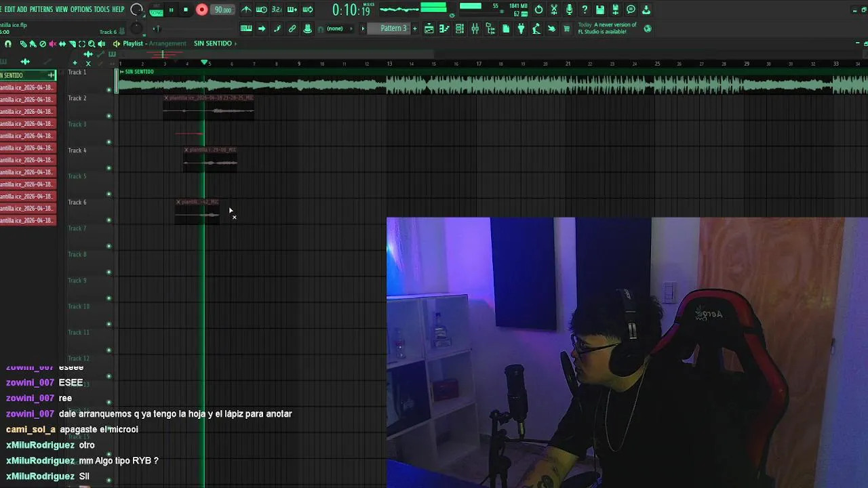
Task: Open the EDIT menu
Action: [9, 9]
